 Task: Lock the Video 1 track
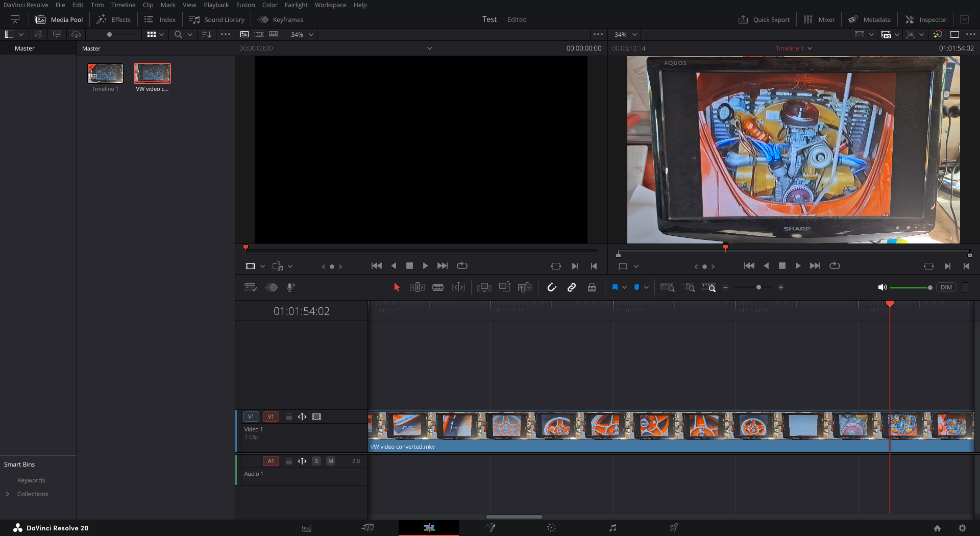(x=288, y=417)
